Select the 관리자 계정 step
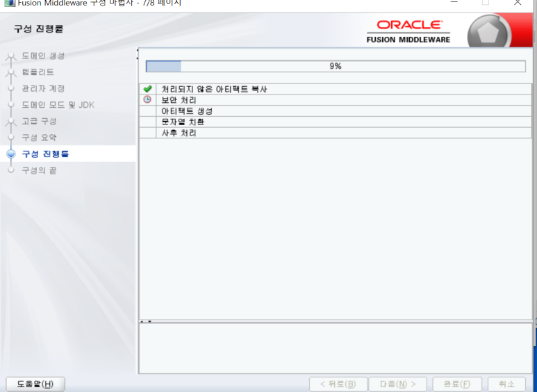The image size is (537, 392). (x=44, y=88)
